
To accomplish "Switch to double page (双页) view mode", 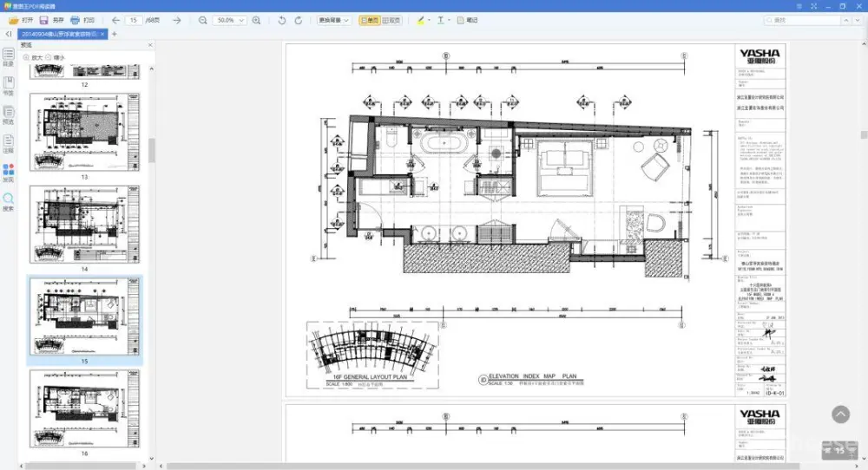I will (x=393, y=19).
